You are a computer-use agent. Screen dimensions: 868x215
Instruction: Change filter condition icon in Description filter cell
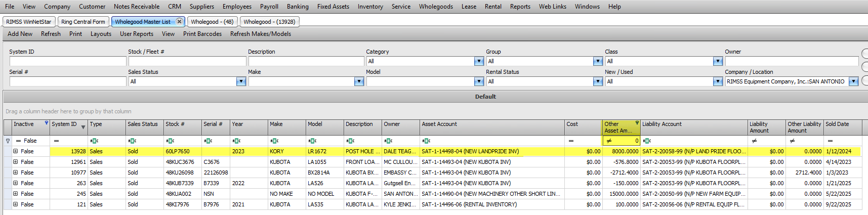(x=350, y=141)
